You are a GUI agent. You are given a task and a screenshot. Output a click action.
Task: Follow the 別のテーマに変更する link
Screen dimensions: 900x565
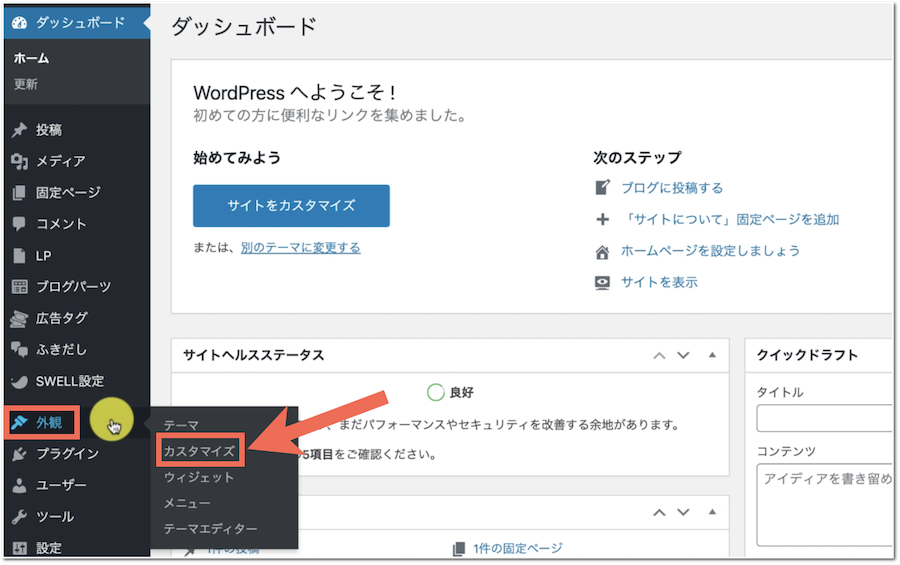300,247
